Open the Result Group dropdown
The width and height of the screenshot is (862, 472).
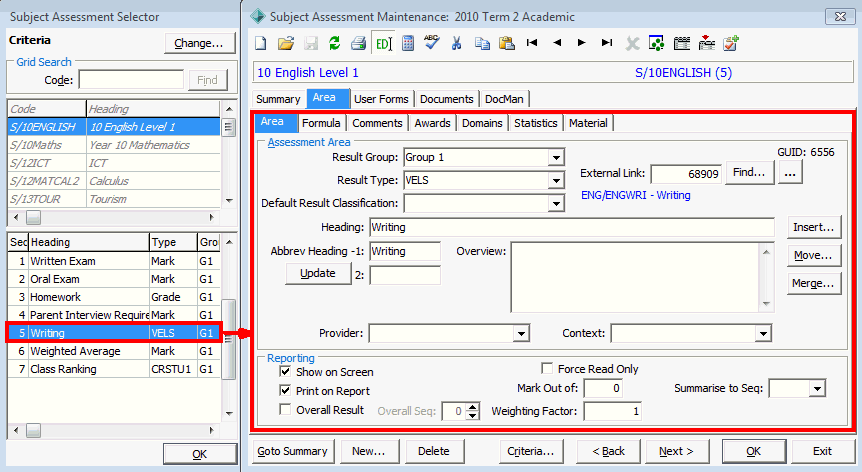pos(556,158)
